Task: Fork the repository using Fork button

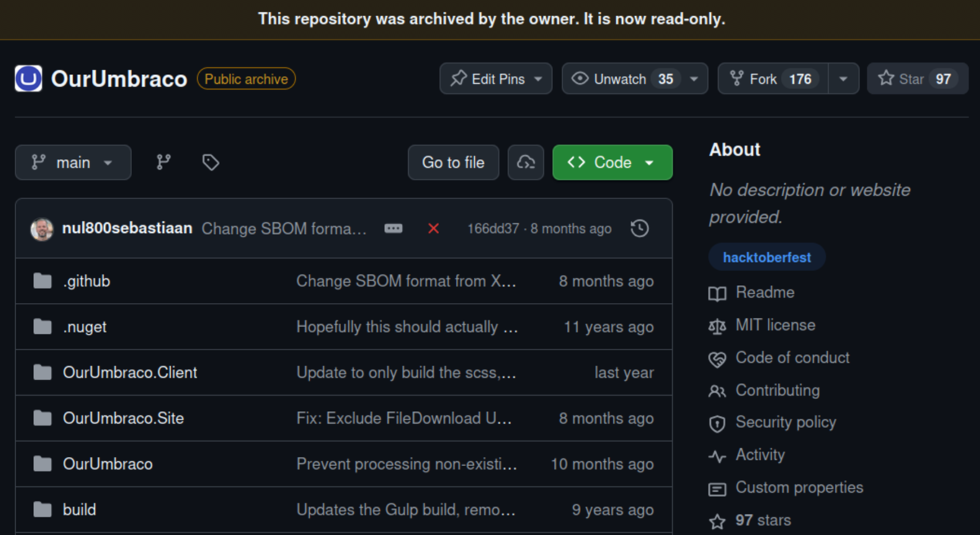Action: click(x=773, y=78)
